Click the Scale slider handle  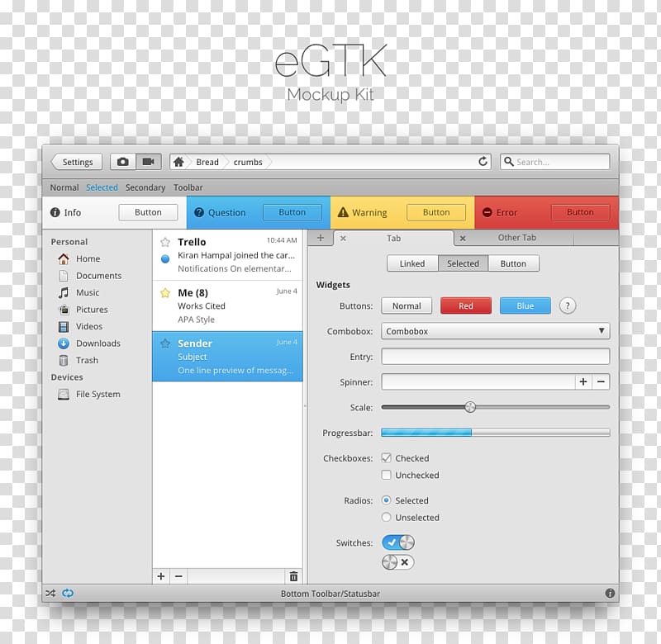point(470,407)
